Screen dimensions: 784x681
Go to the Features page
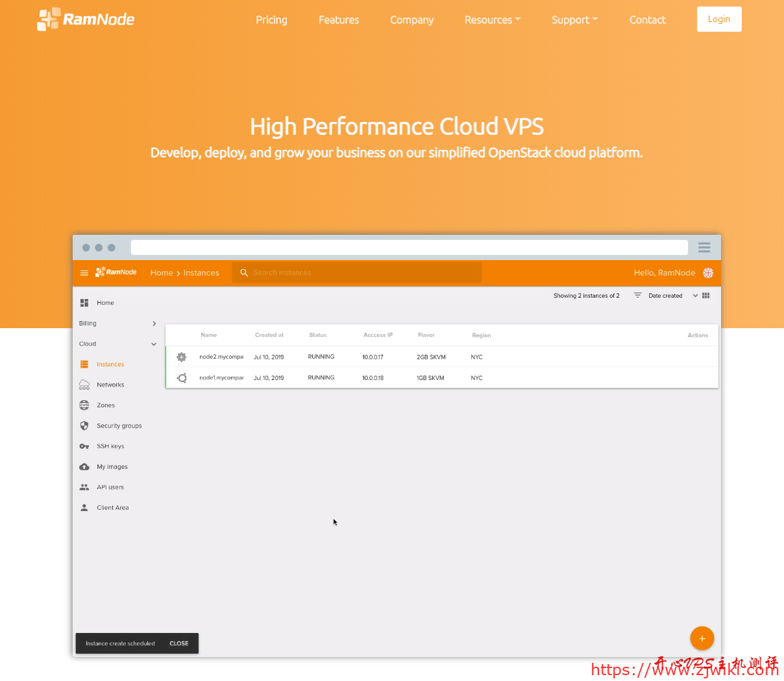(x=338, y=20)
